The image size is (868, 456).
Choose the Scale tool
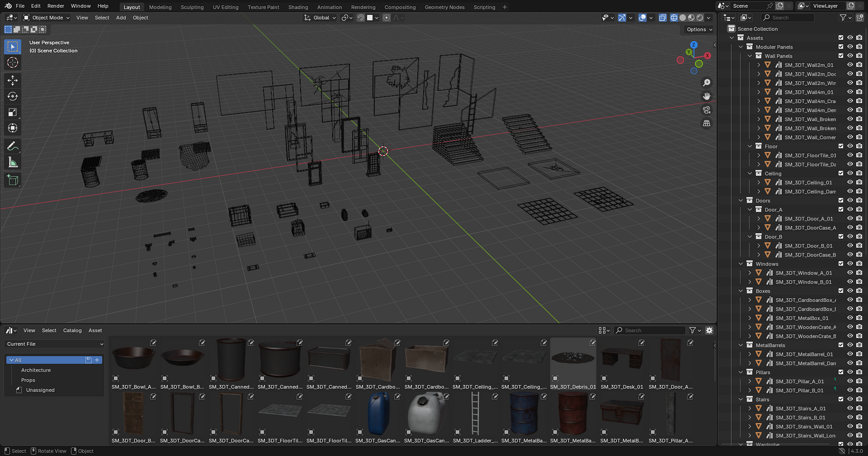click(x=13, y=112)
